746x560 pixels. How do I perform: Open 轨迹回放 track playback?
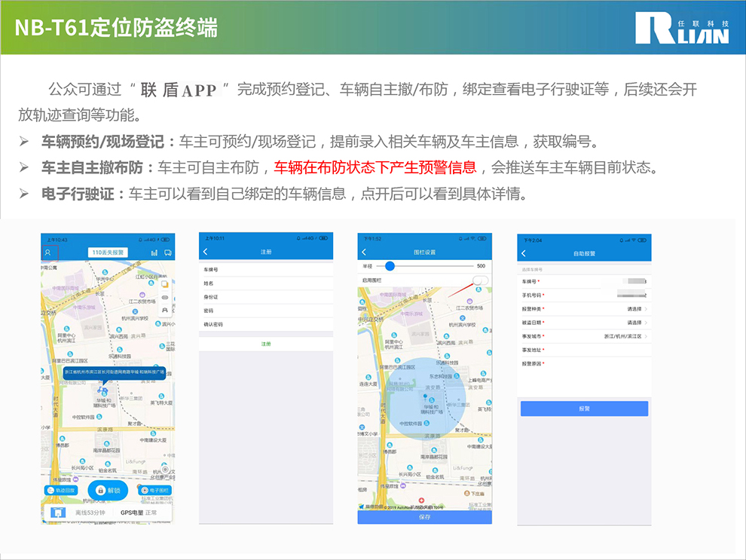(x=63, y=490)
